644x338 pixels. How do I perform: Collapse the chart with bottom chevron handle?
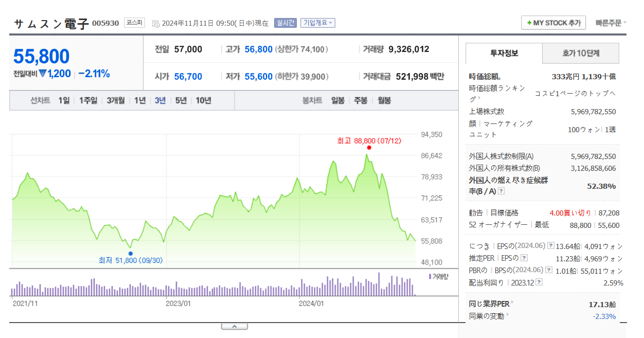(x=234, y=326)
